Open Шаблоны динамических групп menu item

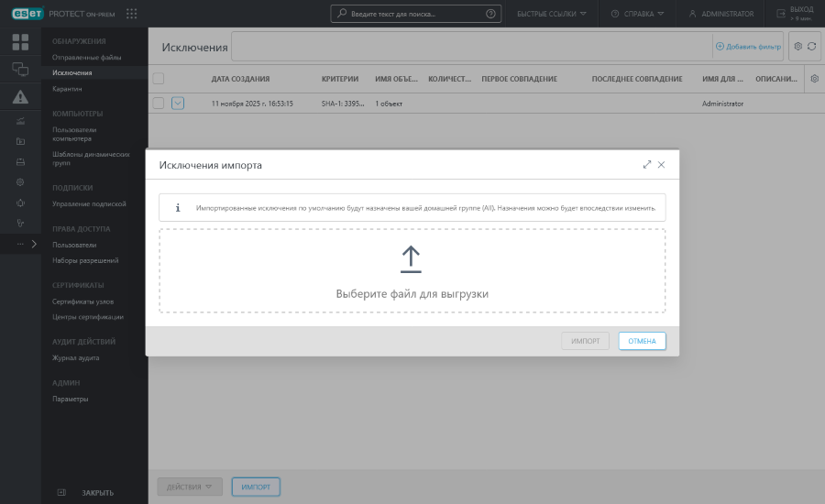(x=91, y=159)
